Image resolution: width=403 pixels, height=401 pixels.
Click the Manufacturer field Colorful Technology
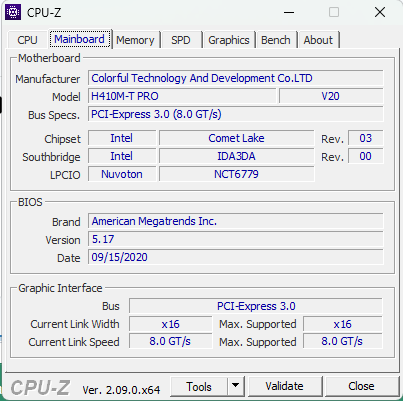(236, 78)
